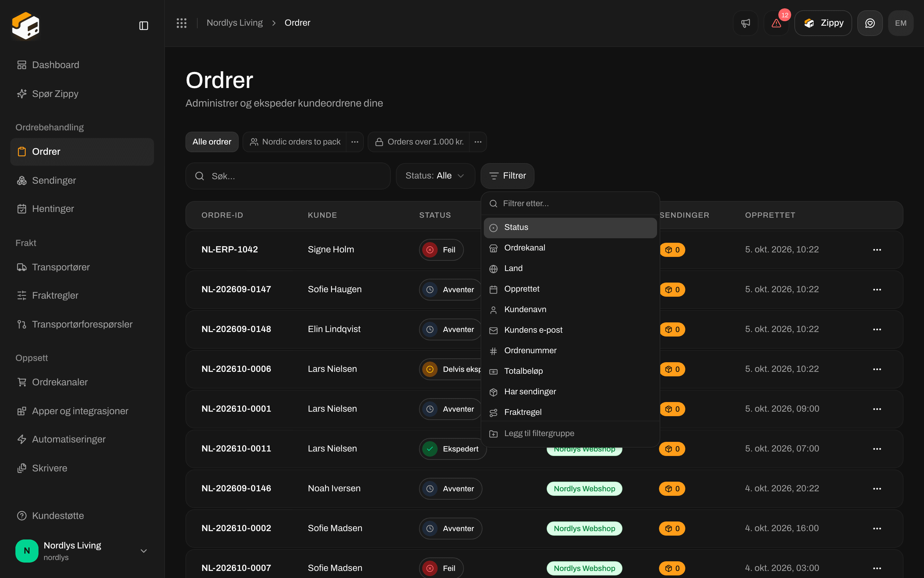Viewport: 924px width, 578px height.
Task: Open order NL-202609-0148
Action: 236,329
